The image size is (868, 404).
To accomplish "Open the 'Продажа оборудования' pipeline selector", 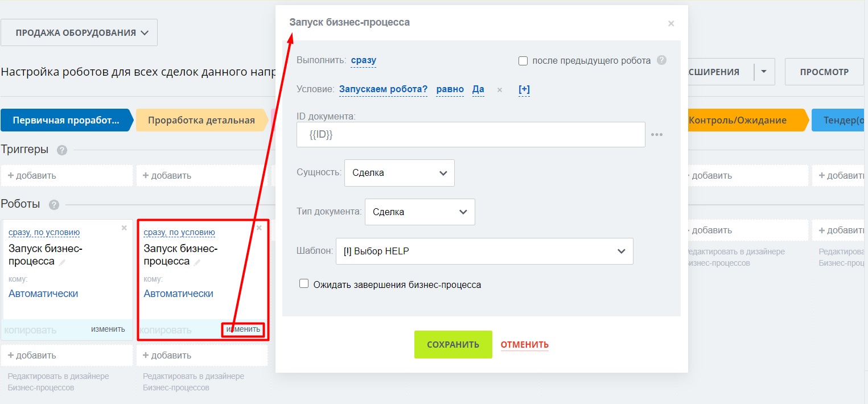I will click(x=79, y=32).
